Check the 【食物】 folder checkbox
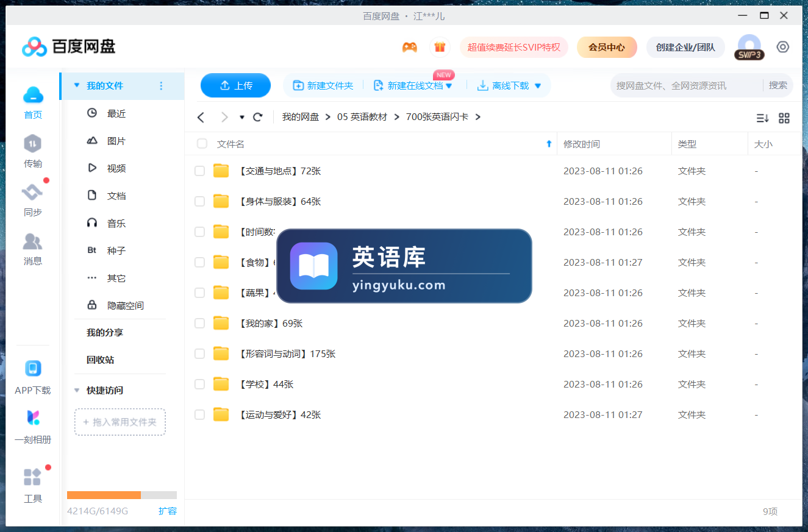808x532 pixels. click(x=199, y=262)
